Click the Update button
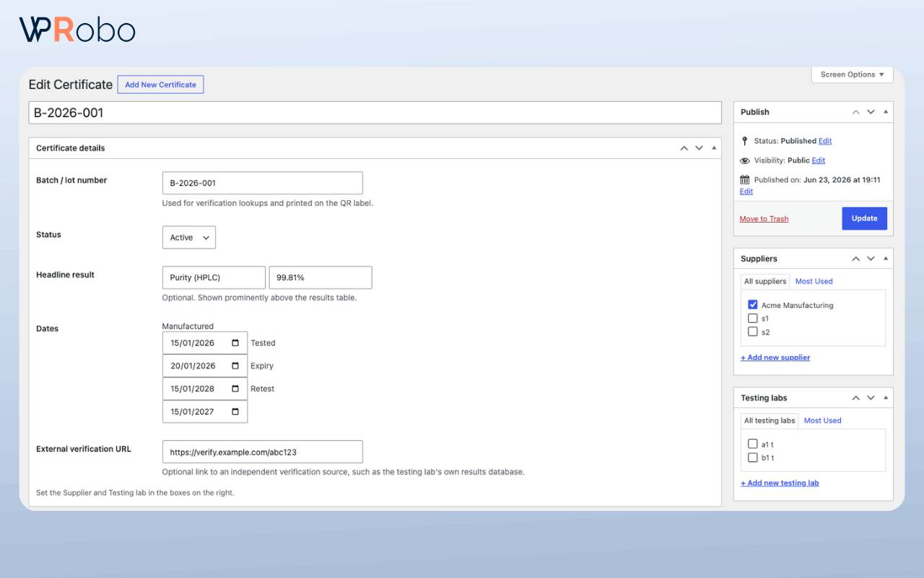Viewport: 924px width, 578px height. (864, 218)
